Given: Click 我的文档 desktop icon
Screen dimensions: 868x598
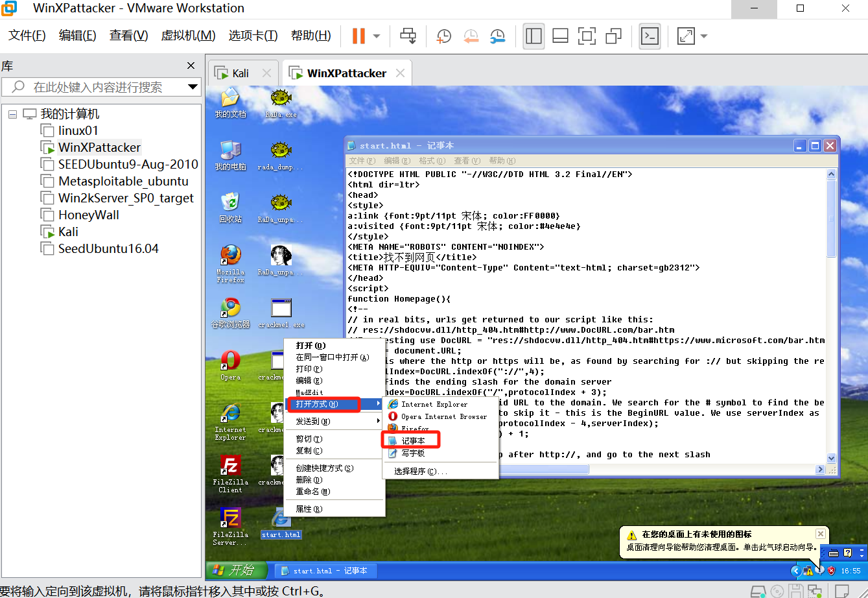Looking at the screenshot, I should click(x=230, y=104).
